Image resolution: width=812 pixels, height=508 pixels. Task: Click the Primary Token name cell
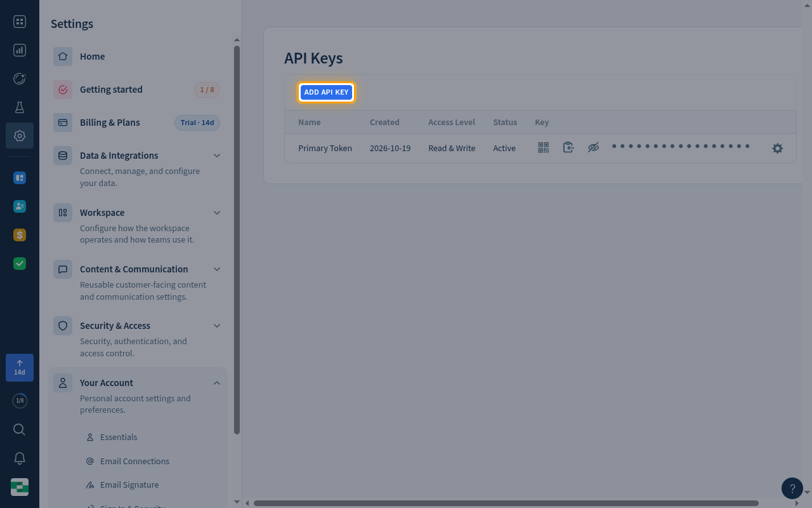(x=325, y=148)
